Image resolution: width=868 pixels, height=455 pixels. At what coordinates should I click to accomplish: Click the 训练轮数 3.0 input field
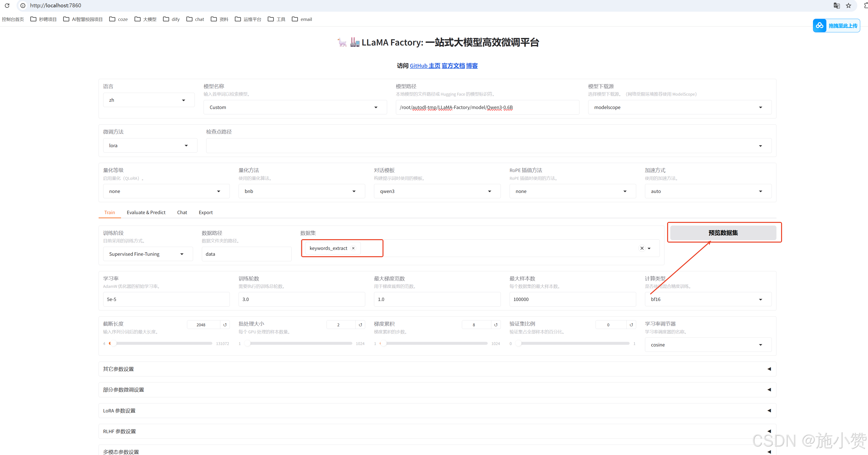click(302, 300)
